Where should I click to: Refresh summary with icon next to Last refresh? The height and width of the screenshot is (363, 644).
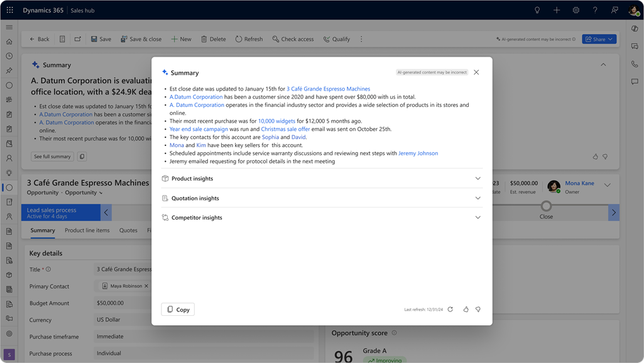(450, 310)
